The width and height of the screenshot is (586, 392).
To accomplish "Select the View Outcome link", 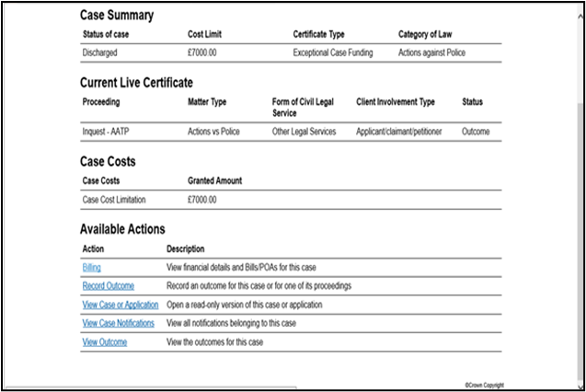I will (104, 342).
